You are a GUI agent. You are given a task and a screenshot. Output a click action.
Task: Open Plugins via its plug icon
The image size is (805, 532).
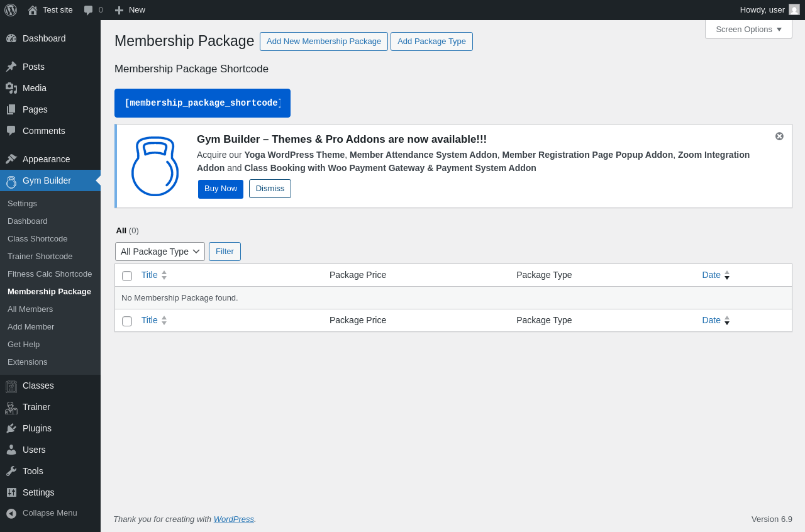pyautogui.click(x=11, y=429)
